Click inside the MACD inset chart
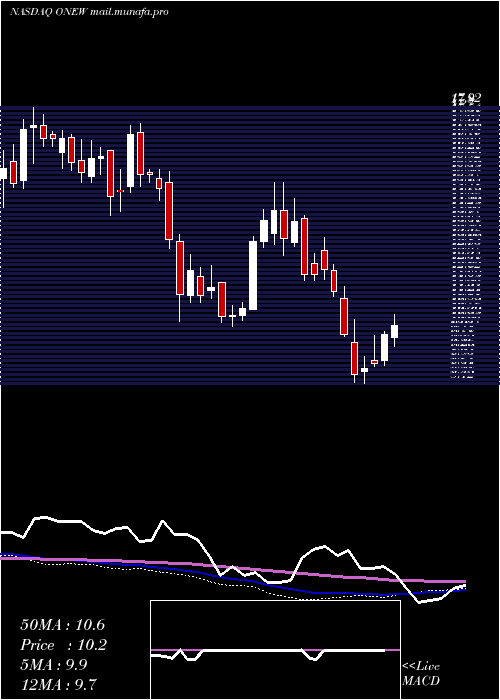Screen dimensions: 500x700 (x=275, y=650)
